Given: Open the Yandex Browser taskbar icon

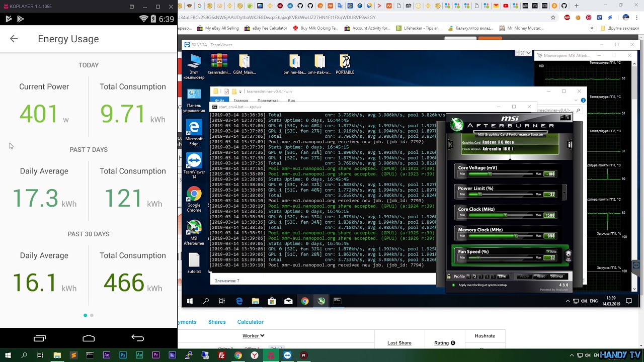Looking at the screenshot, I should point(255,355).
